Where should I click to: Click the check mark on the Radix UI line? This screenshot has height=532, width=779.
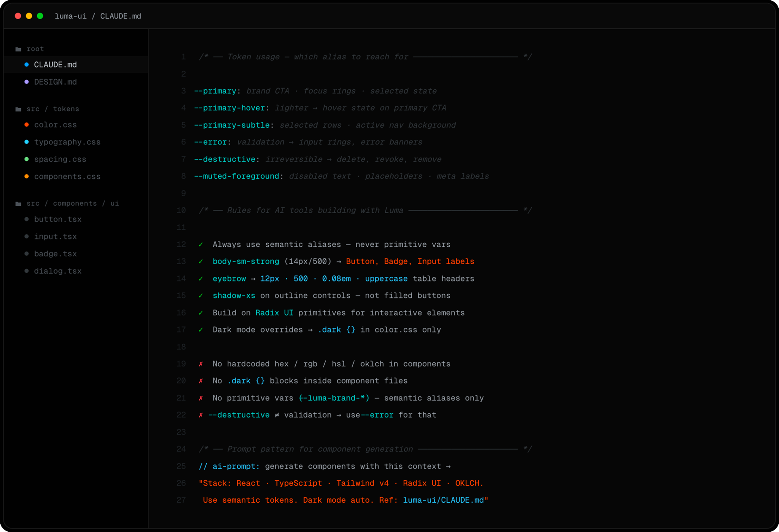click(201, 313)
